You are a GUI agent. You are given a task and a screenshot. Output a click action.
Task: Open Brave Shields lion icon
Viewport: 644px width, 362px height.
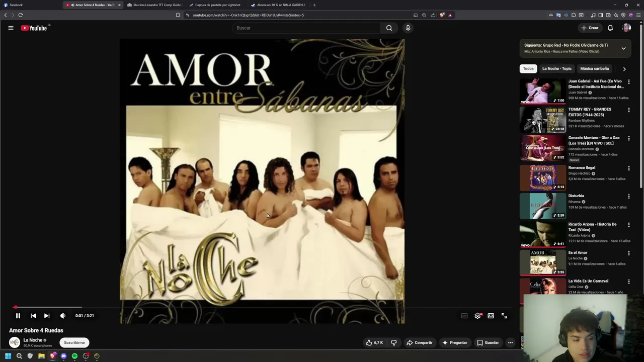[x=442, y=15]
